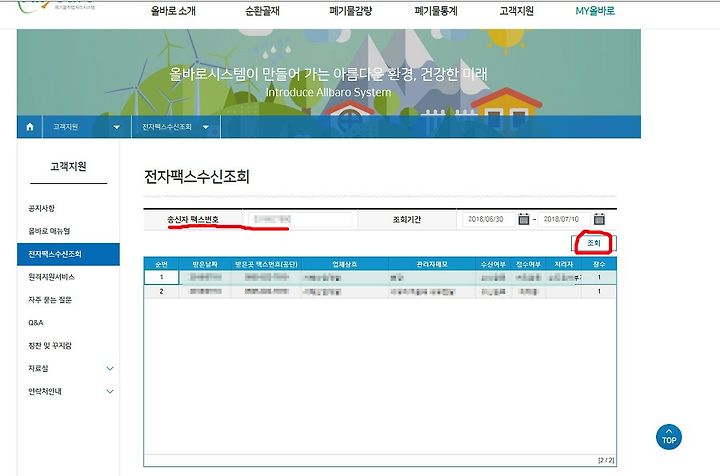Image resolution: width=720 pixels, height=476 pixels.
Task: Open Q&A in the sidebar
Action: [x=35, y=323]
